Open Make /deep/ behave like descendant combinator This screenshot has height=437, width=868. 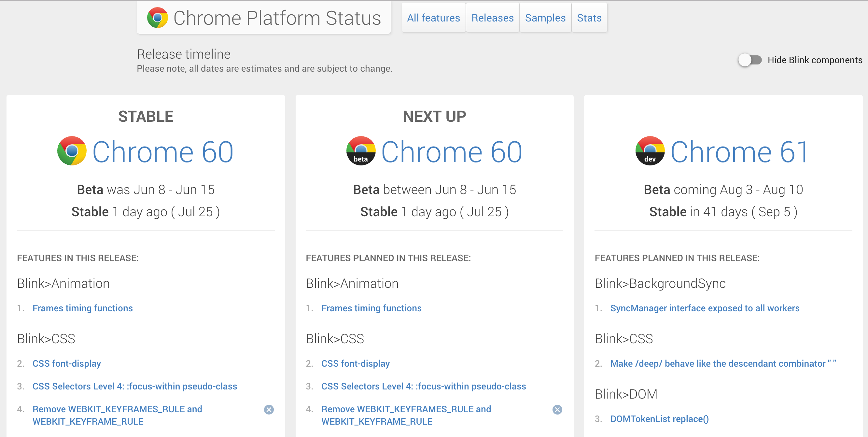tap(723, 363)
